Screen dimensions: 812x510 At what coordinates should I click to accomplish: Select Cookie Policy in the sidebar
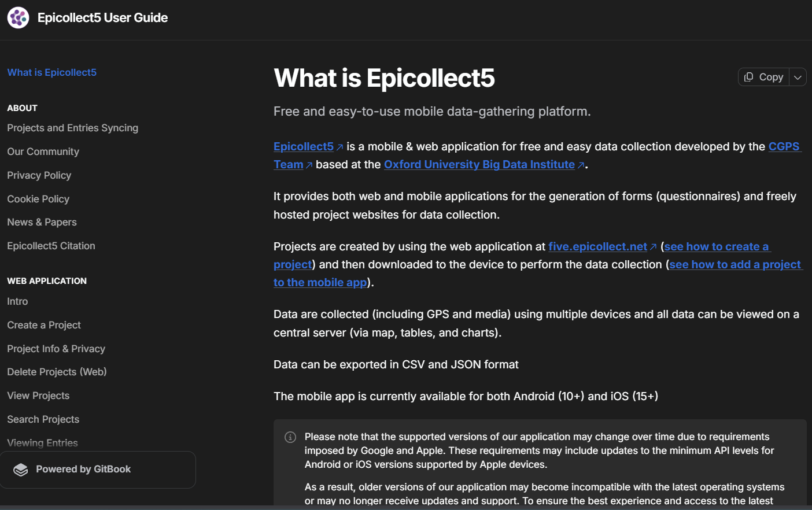click(x=38, y=198)
